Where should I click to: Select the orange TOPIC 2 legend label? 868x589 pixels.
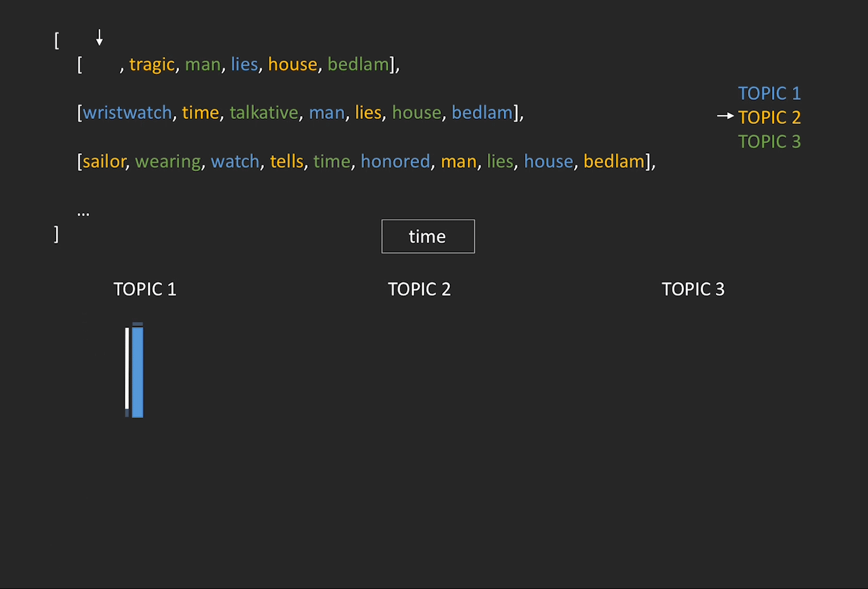coord(769,117)
